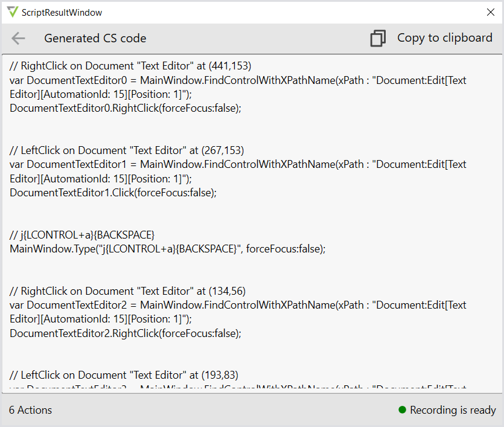Click the copy pages icon
Screen dimensions: 504x427
point(378,39)
